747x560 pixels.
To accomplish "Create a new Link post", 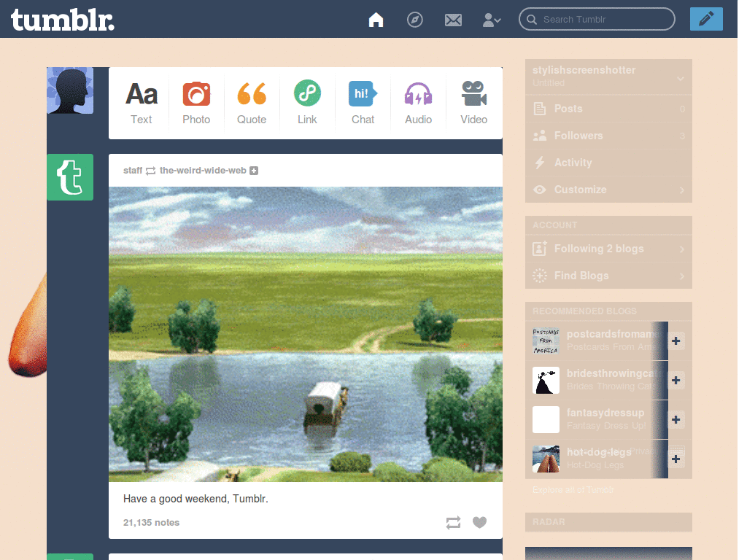I will click(307, 103).
